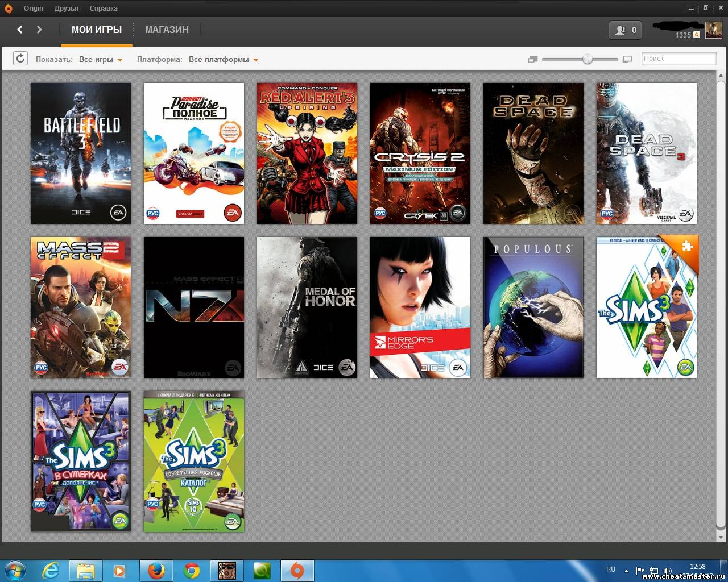Click the Поиск search field

679,59
